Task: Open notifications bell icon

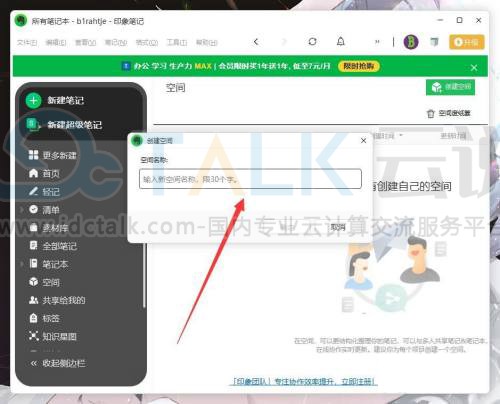Action: (x=341, y=42)
